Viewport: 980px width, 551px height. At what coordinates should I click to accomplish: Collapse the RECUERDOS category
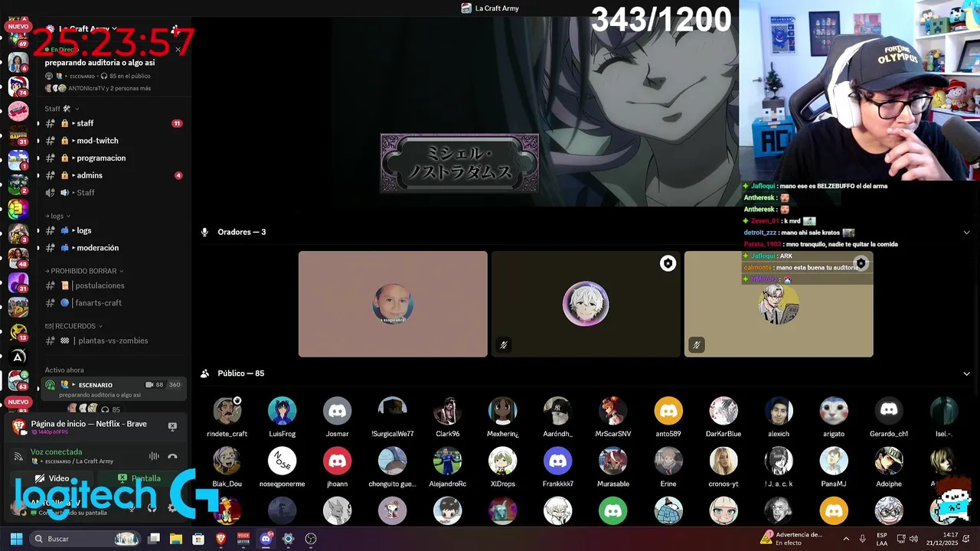tap(73, 326)
